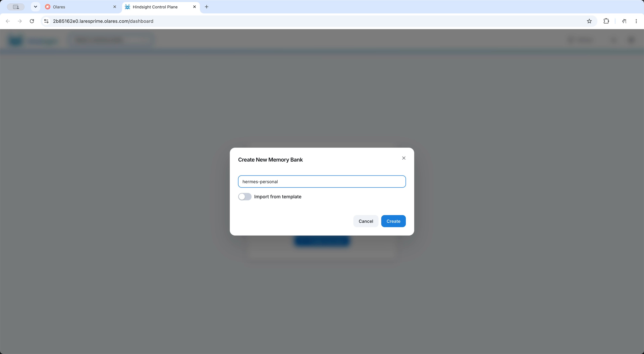View site information icon in address bar
The width and height of the screenshot is (644, 354).
click(46, 21)
